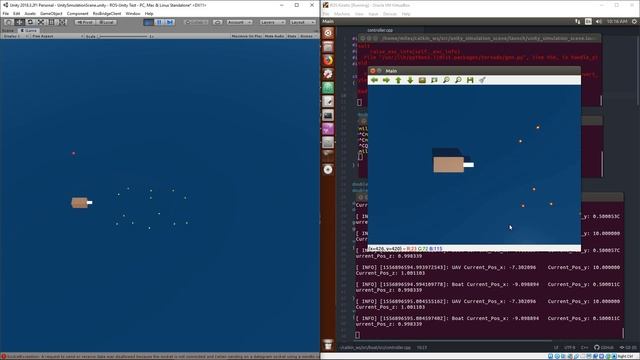Open the Unity Collab dropdown

(x=196, y=22)
